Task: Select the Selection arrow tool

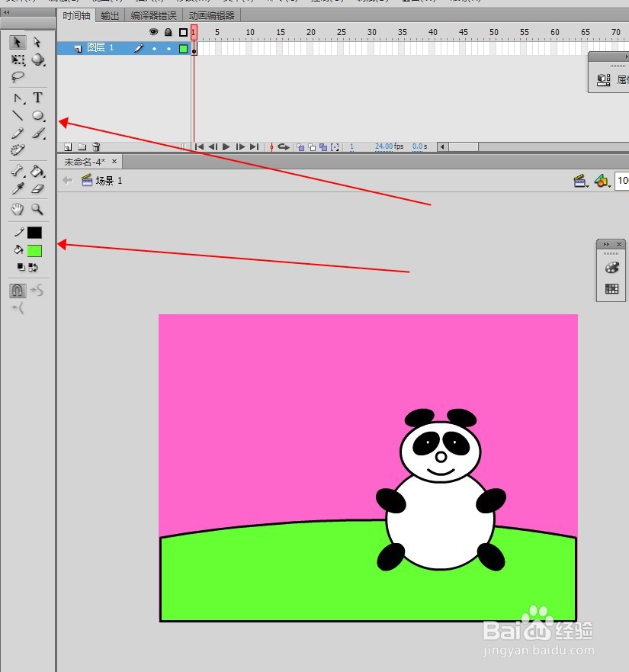Action: [16, 43]
